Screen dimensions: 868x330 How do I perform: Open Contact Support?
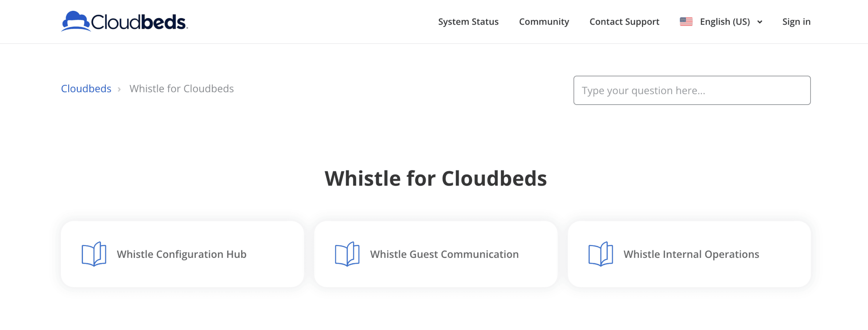(x=624, y=22)
